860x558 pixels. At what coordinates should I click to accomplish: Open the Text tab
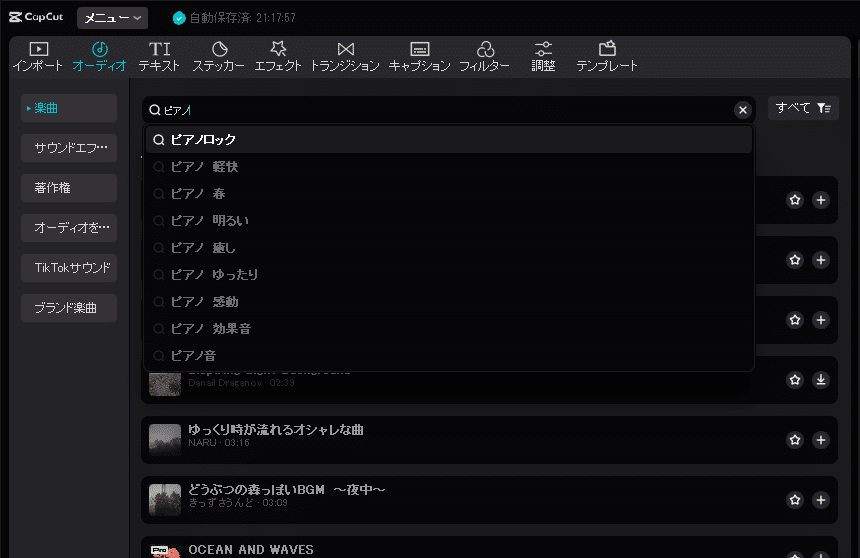[x=159, y=57]
